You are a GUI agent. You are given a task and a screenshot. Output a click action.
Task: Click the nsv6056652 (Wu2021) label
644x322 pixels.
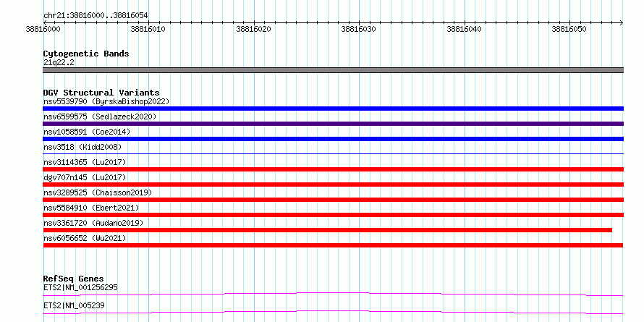(85, 238)
